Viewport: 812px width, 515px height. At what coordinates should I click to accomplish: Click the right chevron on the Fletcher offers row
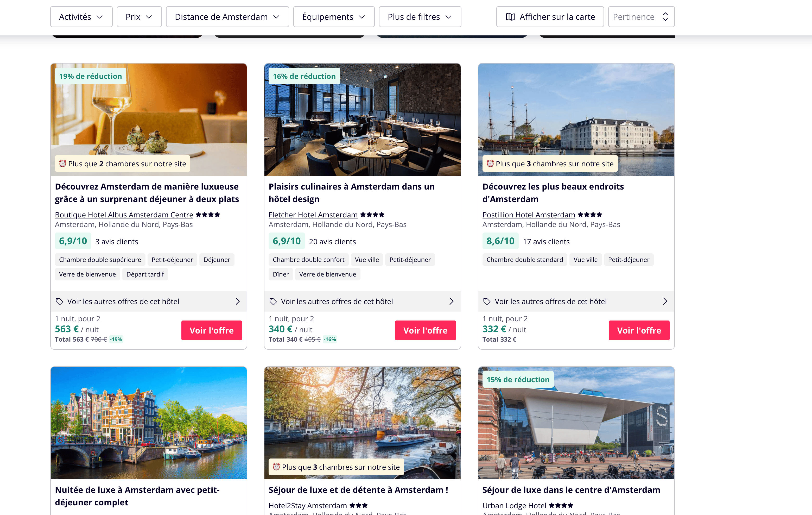[x=452, y=302]
